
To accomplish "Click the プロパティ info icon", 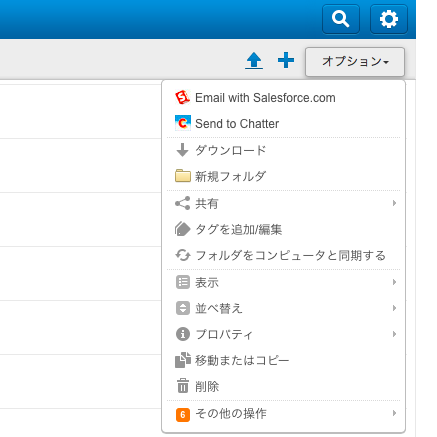I will click(183, 334).
